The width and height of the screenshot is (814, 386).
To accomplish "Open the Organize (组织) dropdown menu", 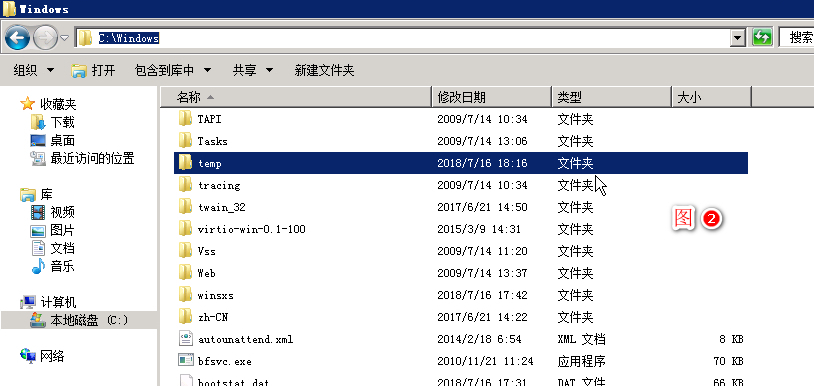I will coord(33,70).
